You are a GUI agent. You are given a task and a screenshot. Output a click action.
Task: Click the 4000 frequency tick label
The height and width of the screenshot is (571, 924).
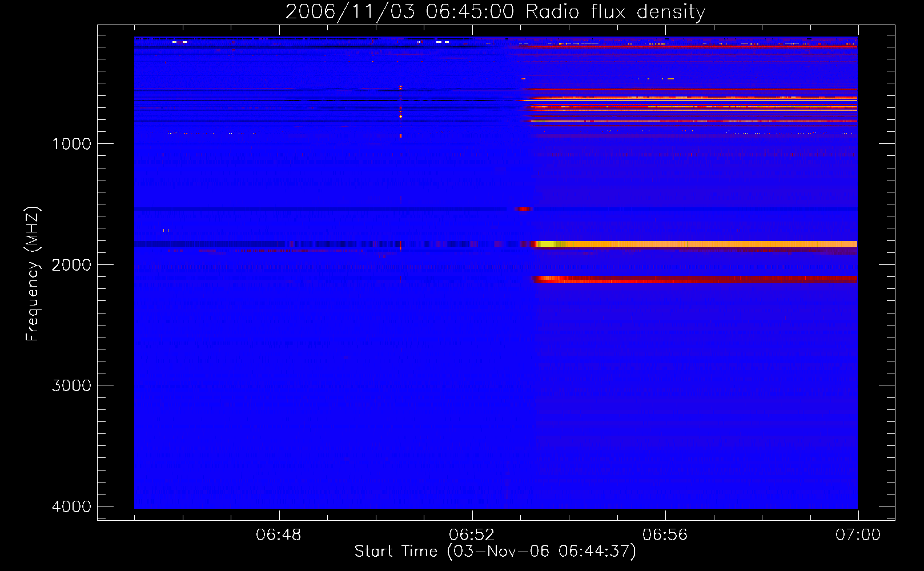coord(71,506)
